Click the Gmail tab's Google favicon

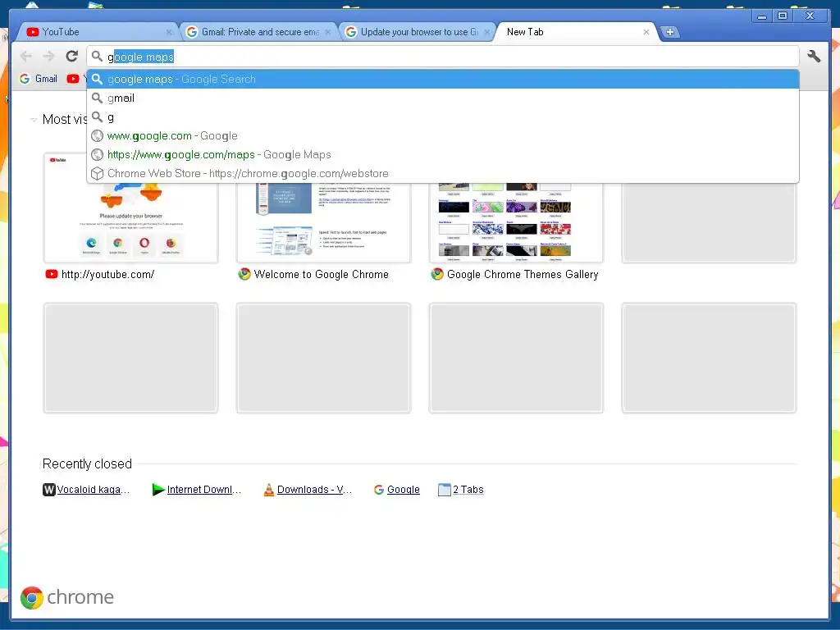tap(191, 32)
